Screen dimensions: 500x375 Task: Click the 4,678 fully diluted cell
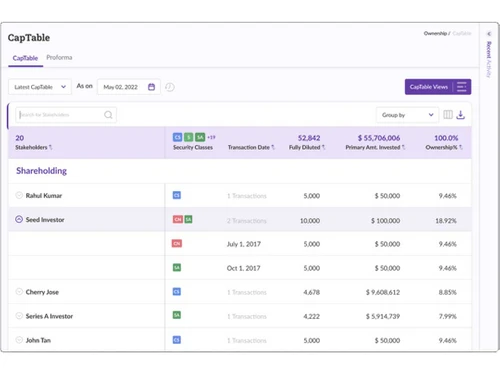(x=312, y=292)
